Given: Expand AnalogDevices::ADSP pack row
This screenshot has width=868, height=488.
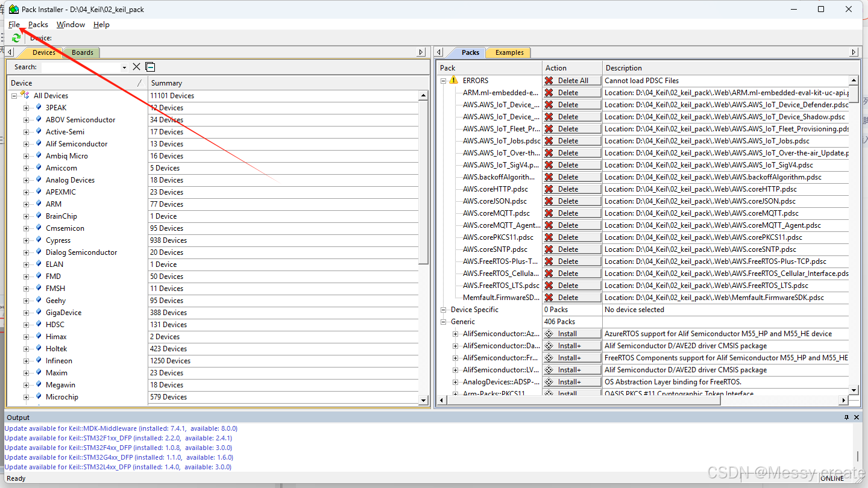Looking at the screenshot, I should pos(456,382).
